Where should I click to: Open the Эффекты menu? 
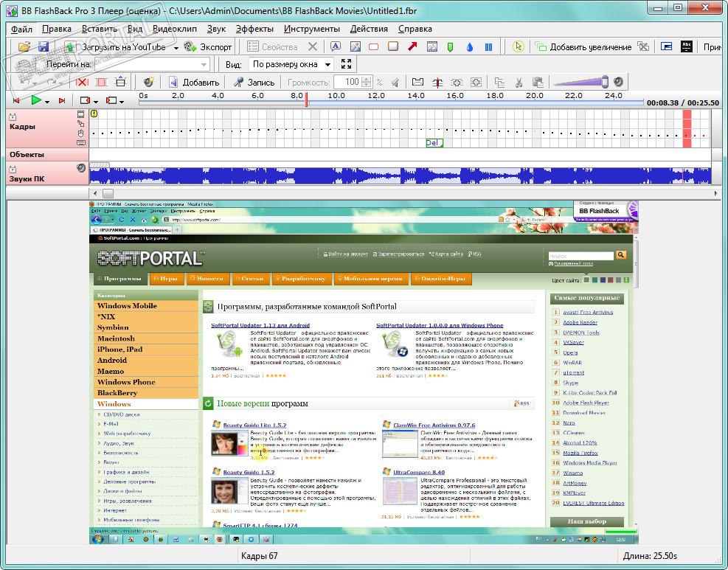click(254, 29)
